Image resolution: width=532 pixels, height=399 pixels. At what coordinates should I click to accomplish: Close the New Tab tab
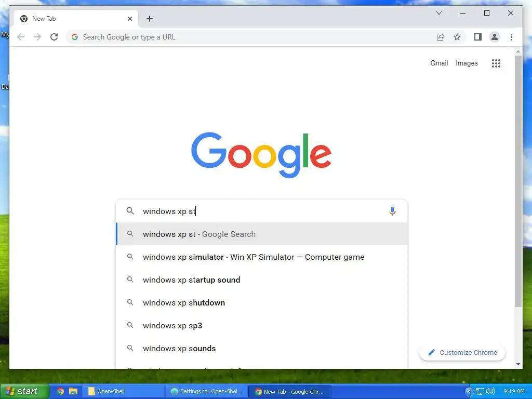[129, 19]
